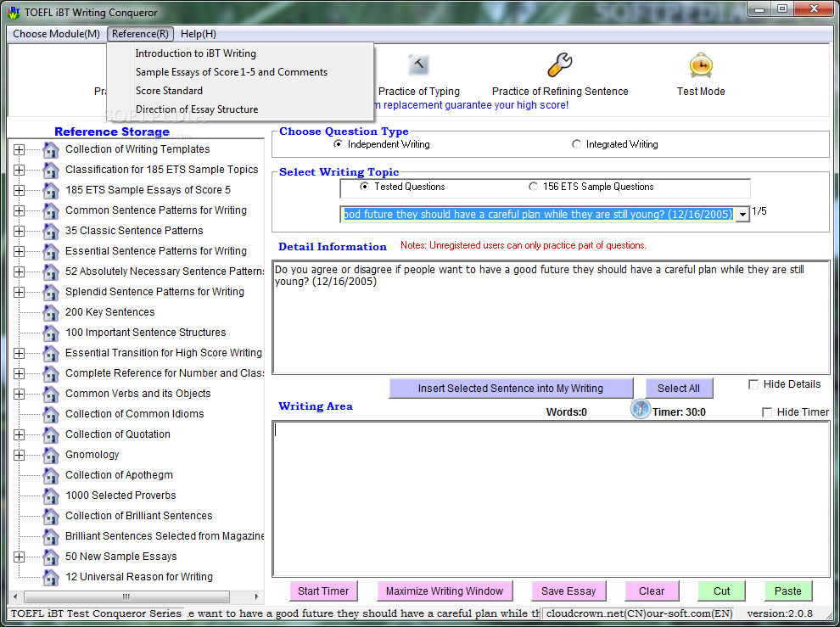This screenshot has width=840, height=627.
Task: Click the Select All button
Action: click(x=679, y=389)
